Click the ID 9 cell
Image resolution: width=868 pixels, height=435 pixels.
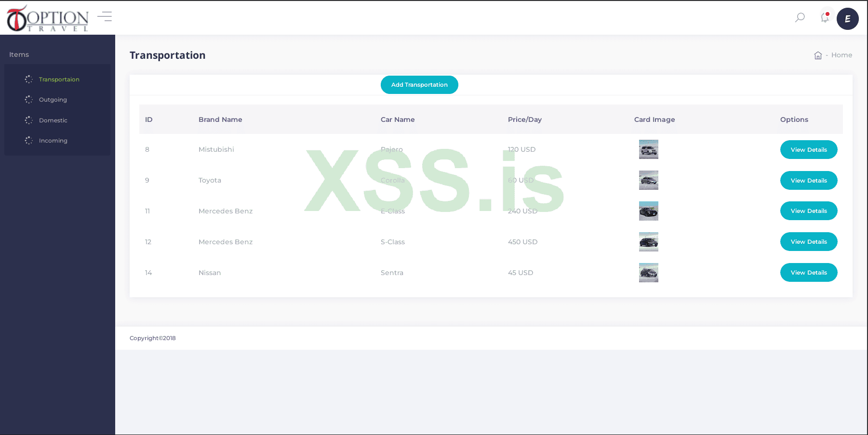pos(147,180)
